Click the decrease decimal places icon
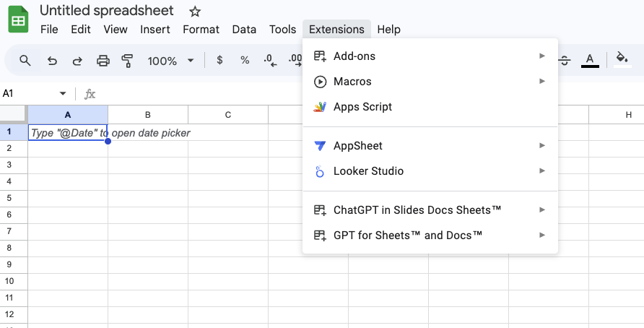Viewport: 644px width, 328px height. click(x=270, y=61)
